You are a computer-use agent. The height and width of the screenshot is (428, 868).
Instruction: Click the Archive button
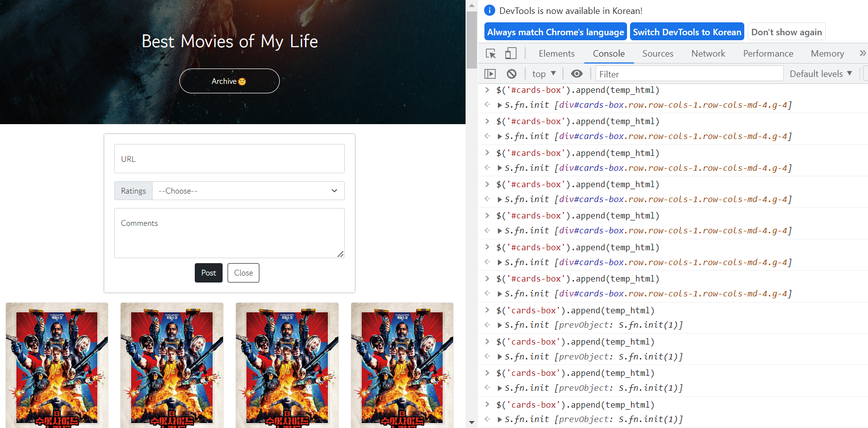(x=229, y=81)
